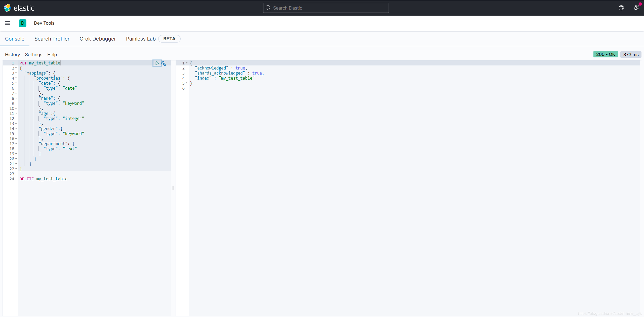Click the fold arrow on editor line 20
Viewport: 644px width, 318px height.
click(16, 159)
